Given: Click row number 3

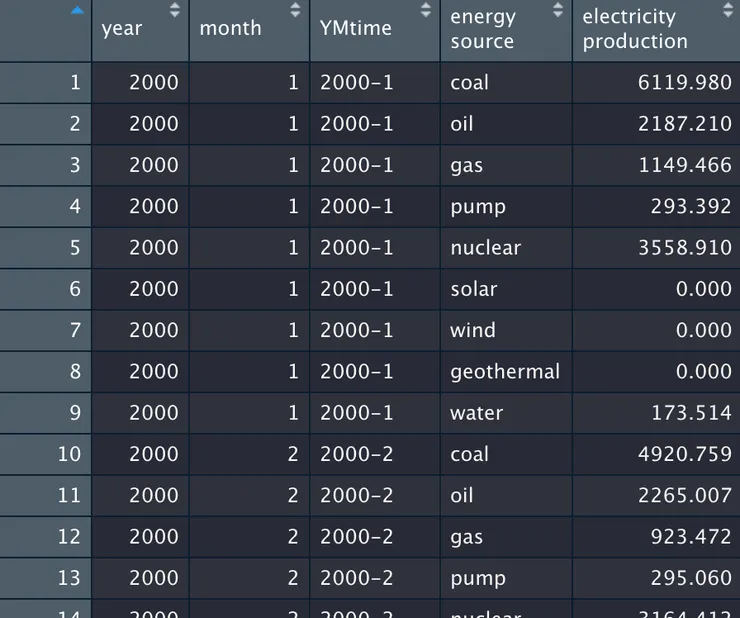Looking at the screenshot, I should (74, 165).
